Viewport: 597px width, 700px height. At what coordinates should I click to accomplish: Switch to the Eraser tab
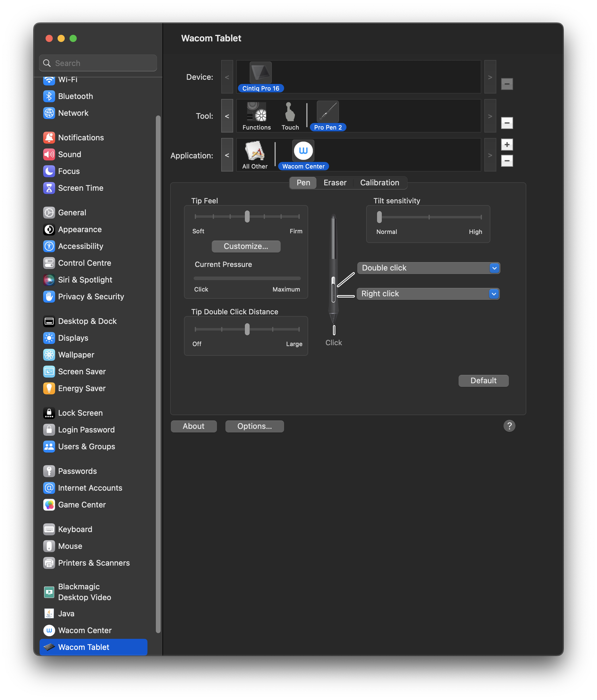335,183
